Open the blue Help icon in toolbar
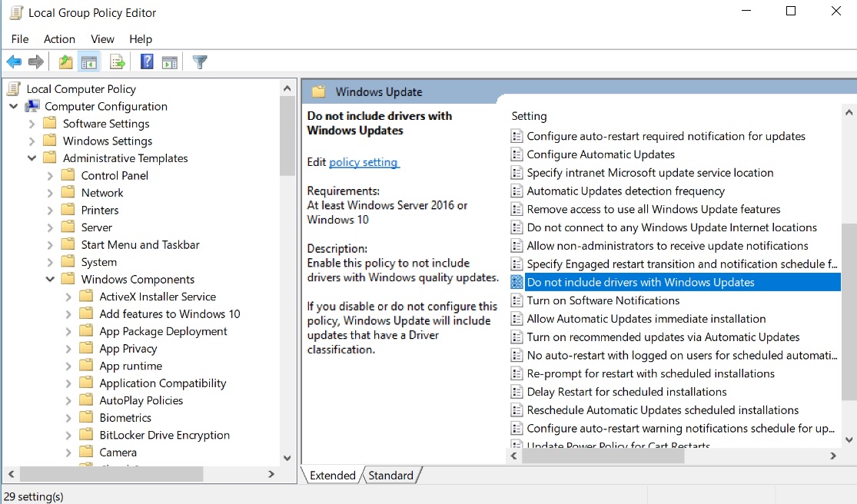The height and width of the screenshot is (504, 857). 147,61
